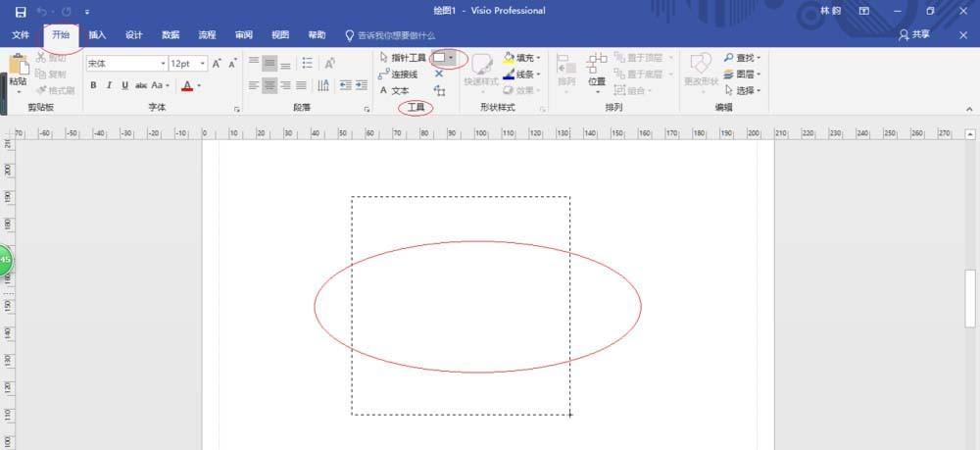980x450 pixels.
Task: Switch to the 审阅 ribbon tab
Action: (244, 35)
